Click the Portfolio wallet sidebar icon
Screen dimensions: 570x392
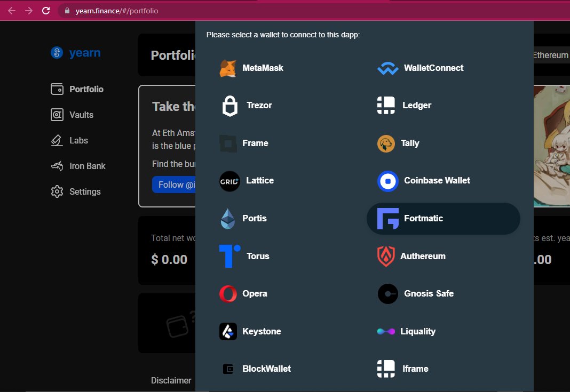[x=57, y=90]
